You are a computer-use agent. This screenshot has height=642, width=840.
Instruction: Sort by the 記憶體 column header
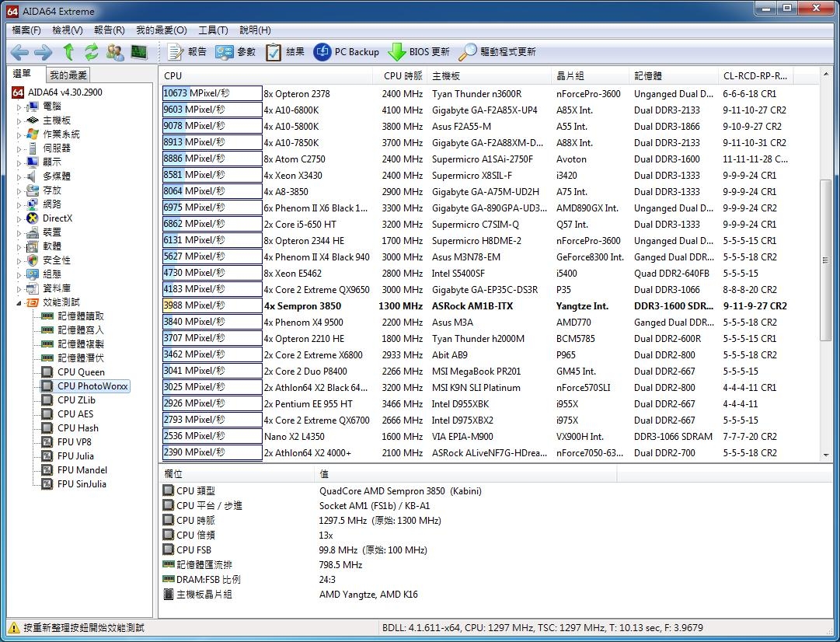674,76
